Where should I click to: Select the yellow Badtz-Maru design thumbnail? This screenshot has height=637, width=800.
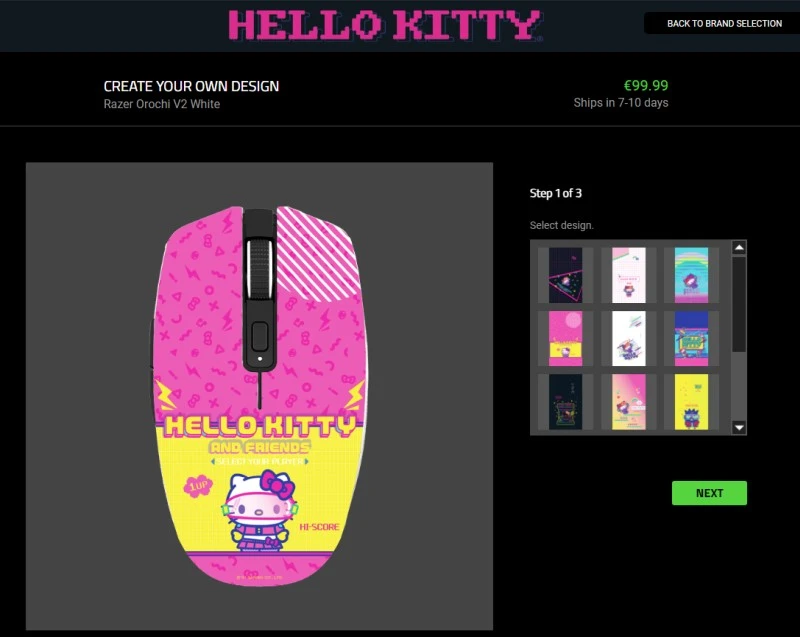(x=690, y=400)
